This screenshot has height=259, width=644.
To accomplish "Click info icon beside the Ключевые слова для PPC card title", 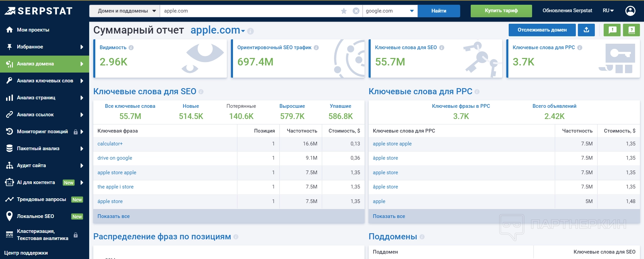I will [580, 48].
